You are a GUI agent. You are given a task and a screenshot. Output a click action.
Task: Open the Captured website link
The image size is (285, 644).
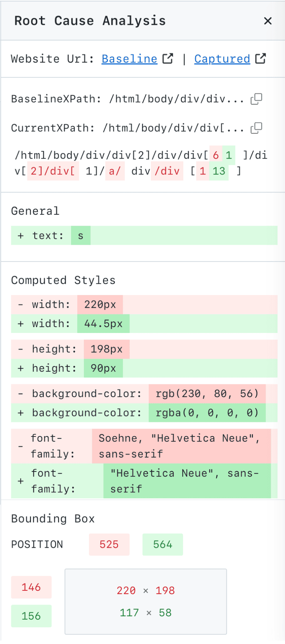pos(222,59)
